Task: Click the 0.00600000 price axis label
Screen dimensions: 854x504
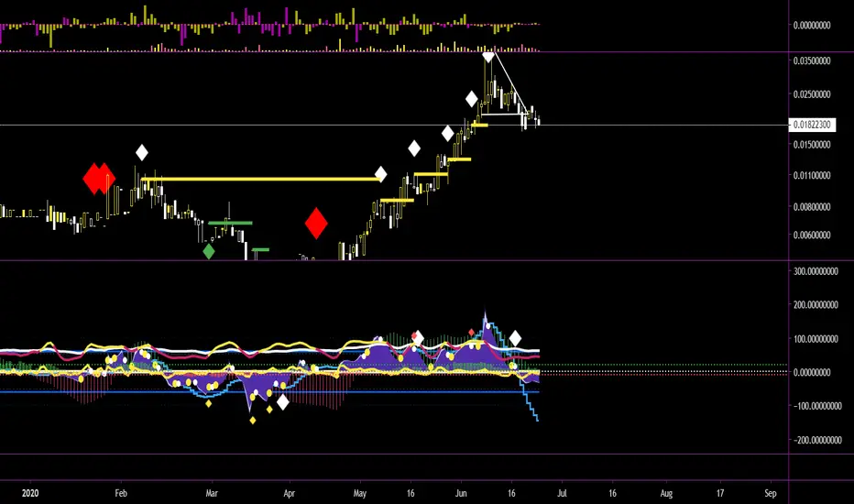Action: tap(812, 236)
